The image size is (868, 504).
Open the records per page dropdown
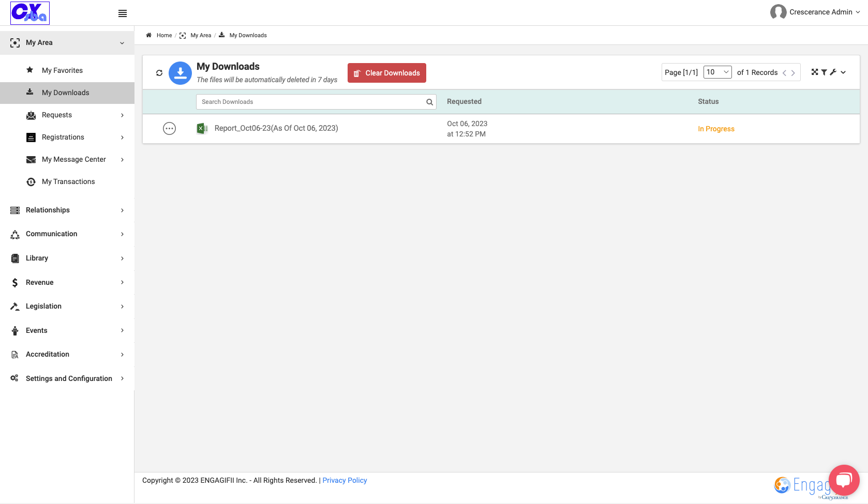[717, 72]
